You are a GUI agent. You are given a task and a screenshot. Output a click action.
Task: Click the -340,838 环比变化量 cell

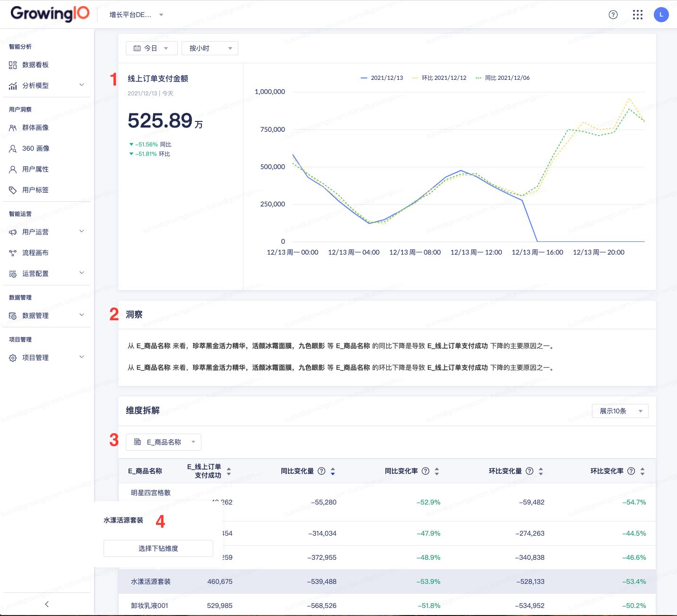(530, 557)
